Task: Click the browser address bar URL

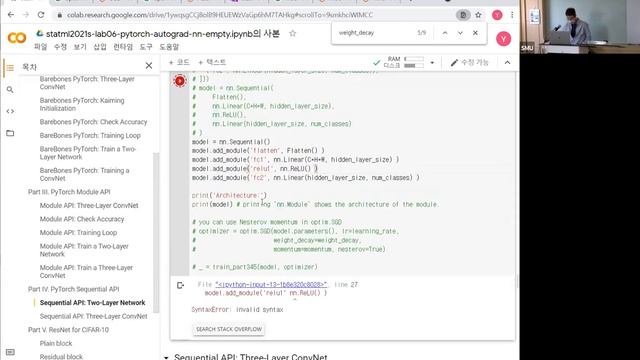Action: point(220,15)
